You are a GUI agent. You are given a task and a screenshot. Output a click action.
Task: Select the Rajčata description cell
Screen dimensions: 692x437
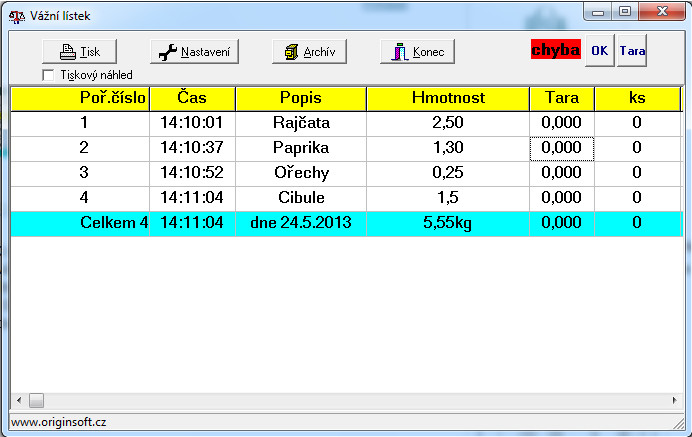pyautogui.click(x=301, y=123)
